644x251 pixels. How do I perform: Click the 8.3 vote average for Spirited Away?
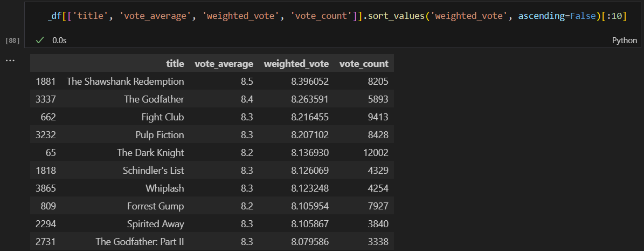(x=247, y=224)
